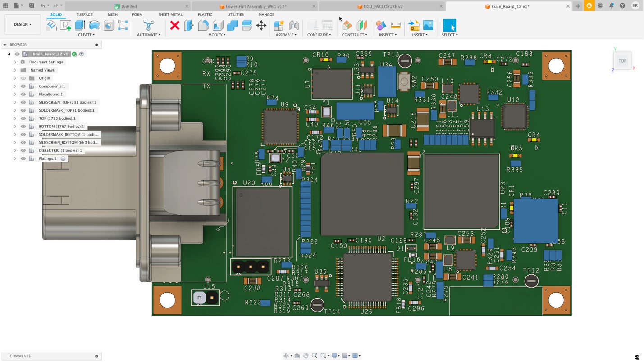Activate the Revolve tool
The image size is (644, 362).
point(94,25)
